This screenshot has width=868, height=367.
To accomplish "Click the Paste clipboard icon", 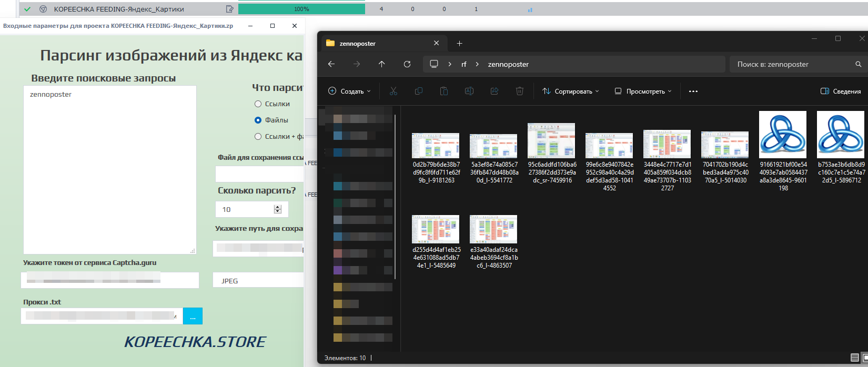I will click(x=443, y=91).
